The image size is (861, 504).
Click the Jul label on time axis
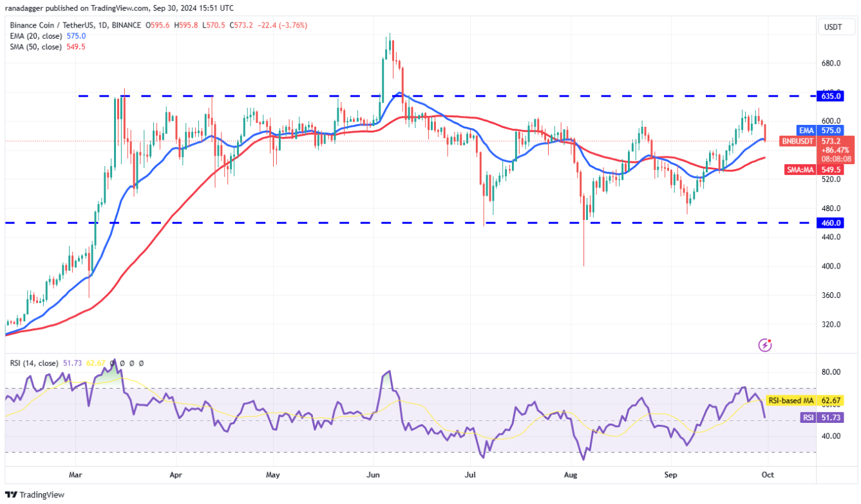click(x=470, y=475)
